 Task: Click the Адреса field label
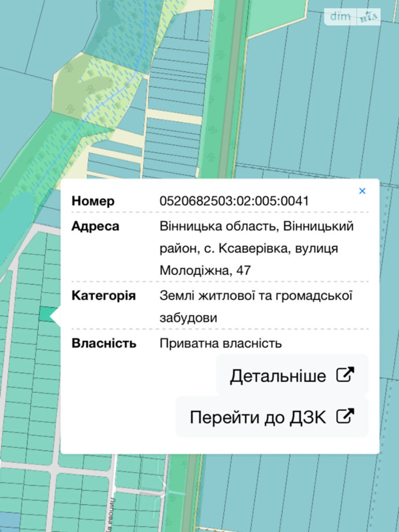pyautogui.click(x=95, y=226)
